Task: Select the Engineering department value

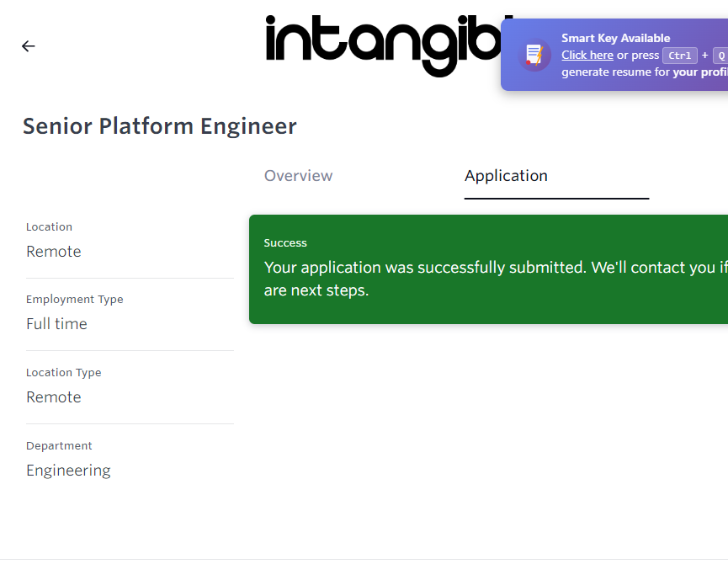Action: [68, 471]
